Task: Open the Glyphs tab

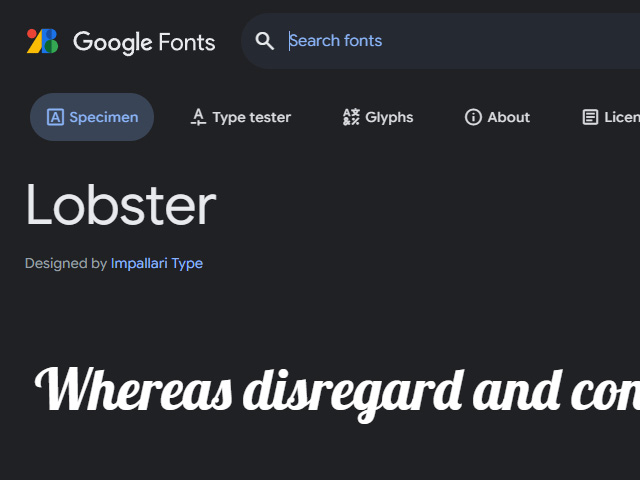Action: 389,117
